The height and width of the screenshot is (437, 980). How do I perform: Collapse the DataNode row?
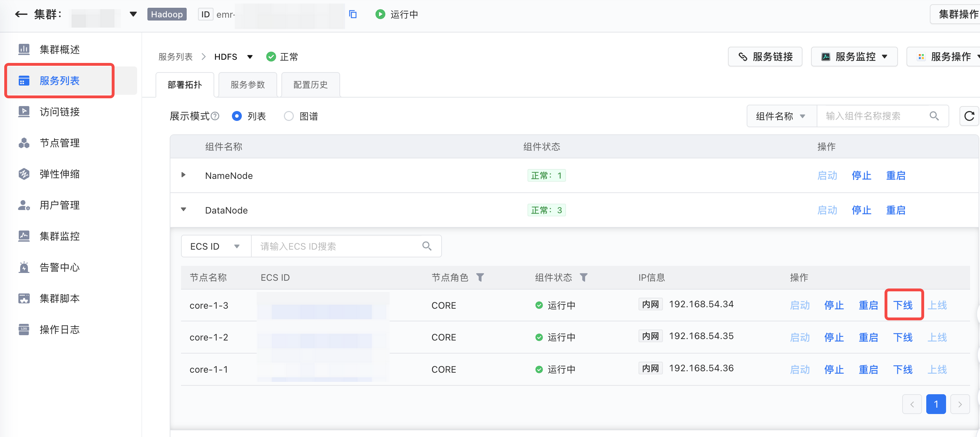pos(183,210)
